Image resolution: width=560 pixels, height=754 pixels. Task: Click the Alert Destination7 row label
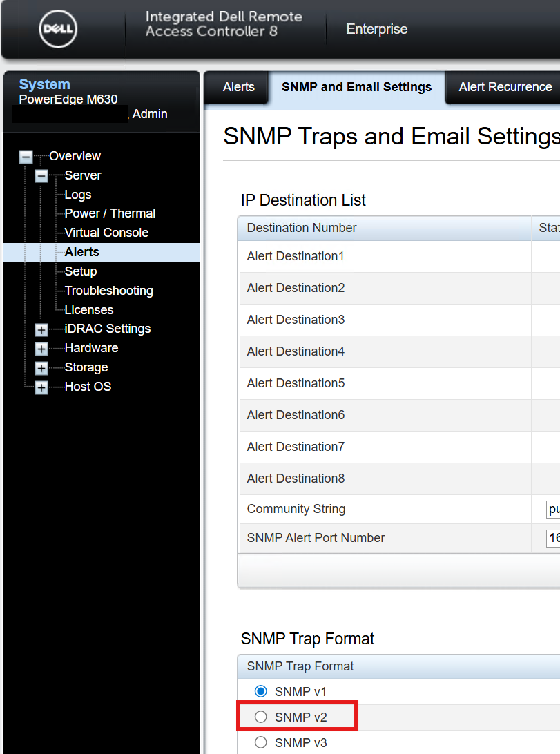tap(296, 447)
